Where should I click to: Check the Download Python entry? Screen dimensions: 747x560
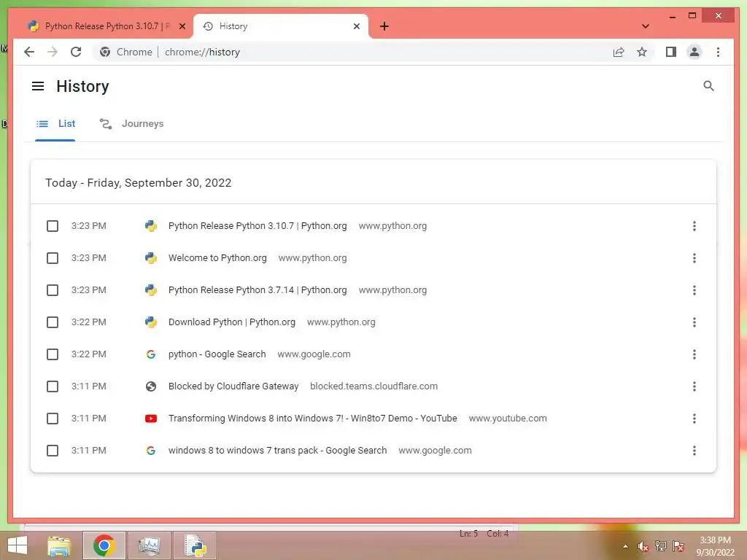(x=53, y=322)
